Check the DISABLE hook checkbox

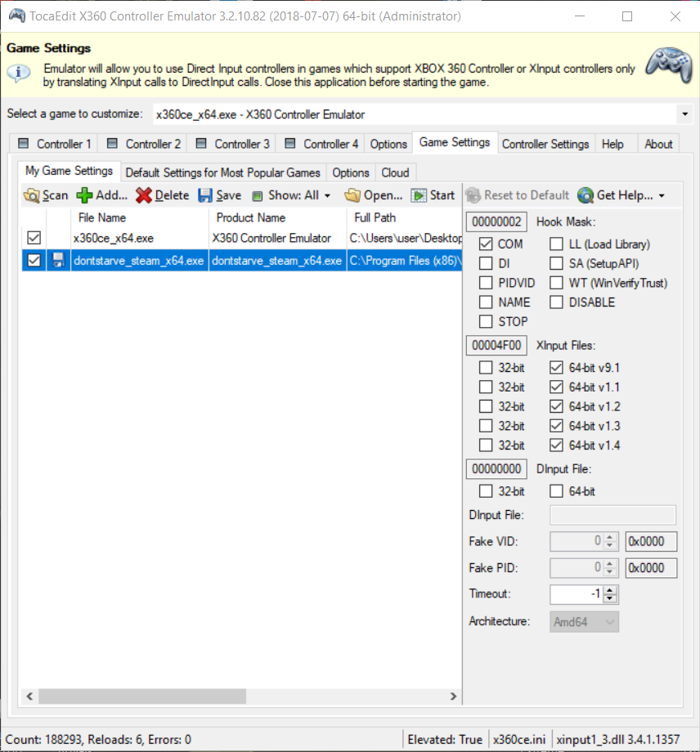[556, 302]
